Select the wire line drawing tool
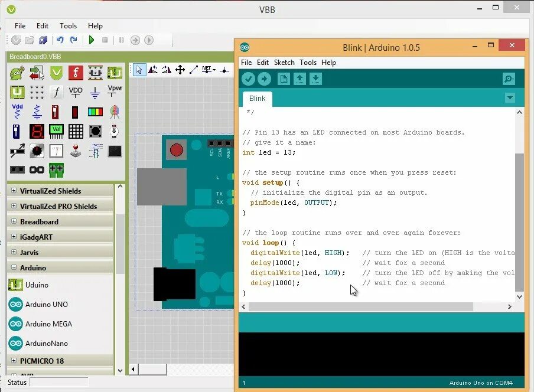The width and height of the screenshot is (534, 392). [193, 70]
